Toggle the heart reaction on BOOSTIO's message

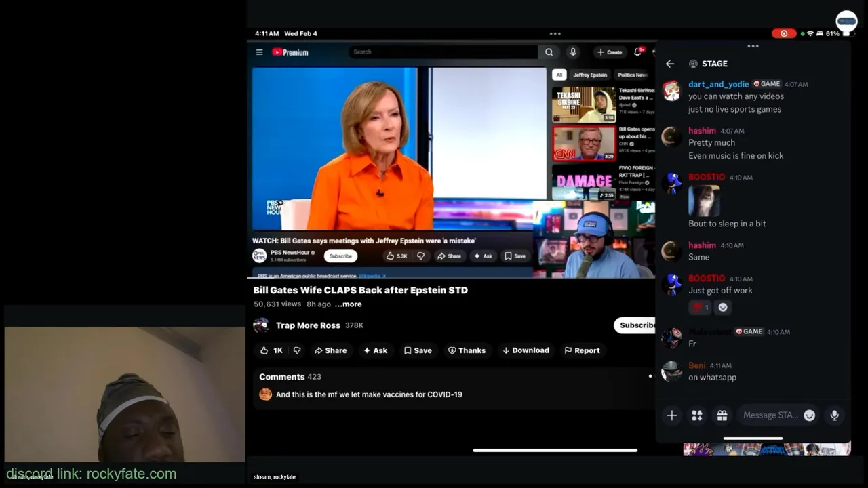click(x=701, y=308)
